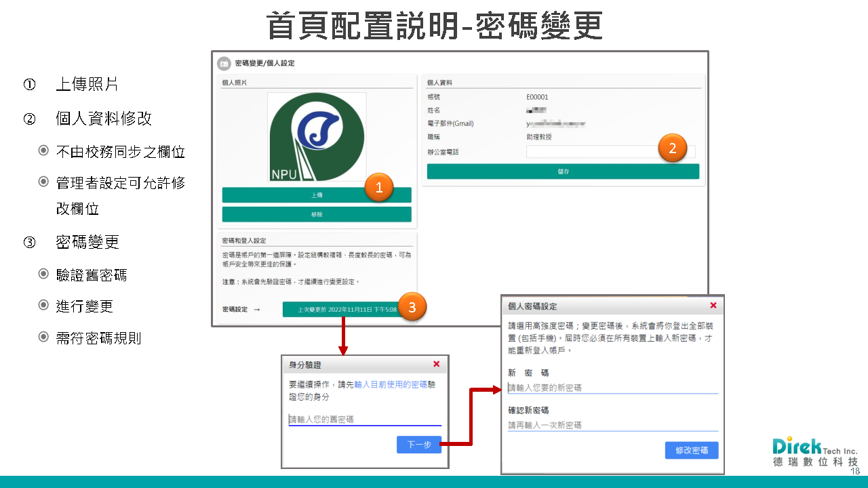Click the arrow beside 密碼設定 label

point(256,310)
